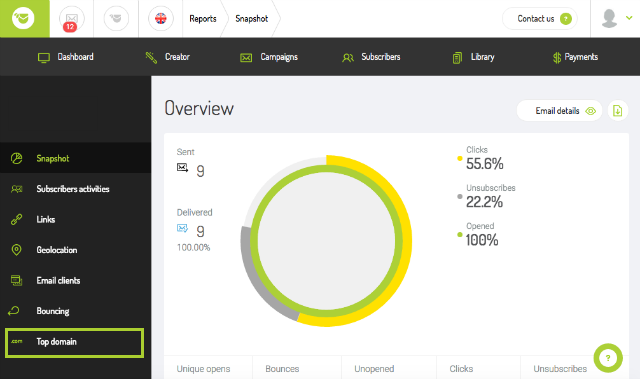
Task: Switch to the Bounces tab
Action: coord(282,369)
